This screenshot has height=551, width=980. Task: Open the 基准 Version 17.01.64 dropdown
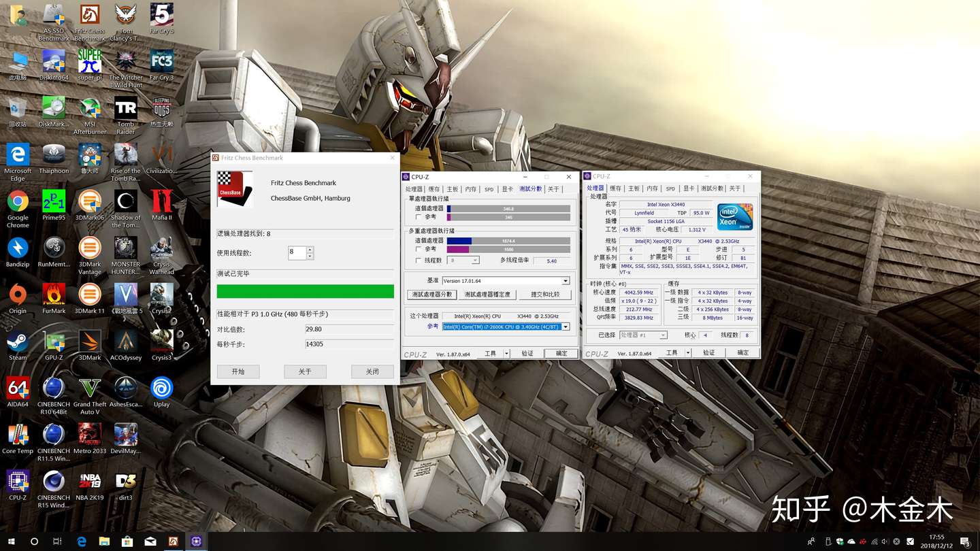tap(566, 281)
